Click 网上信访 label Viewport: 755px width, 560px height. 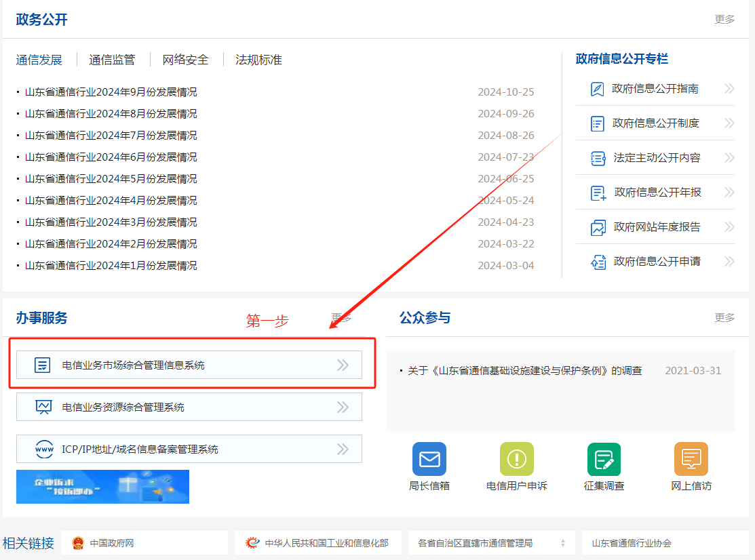coord(691,486)
